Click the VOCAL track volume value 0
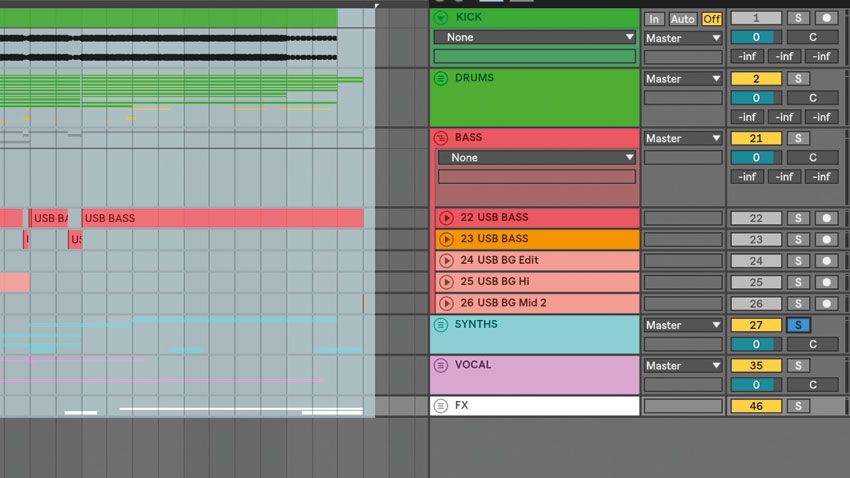850x478 pixels. coord(756,385)
